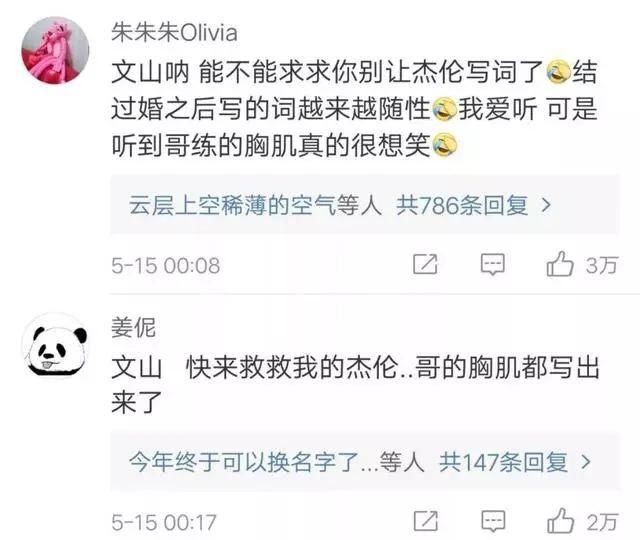The height and width of the screenshot is (540, 640).
Task: Tap the username 姜伲
Action: coord(133,328)
